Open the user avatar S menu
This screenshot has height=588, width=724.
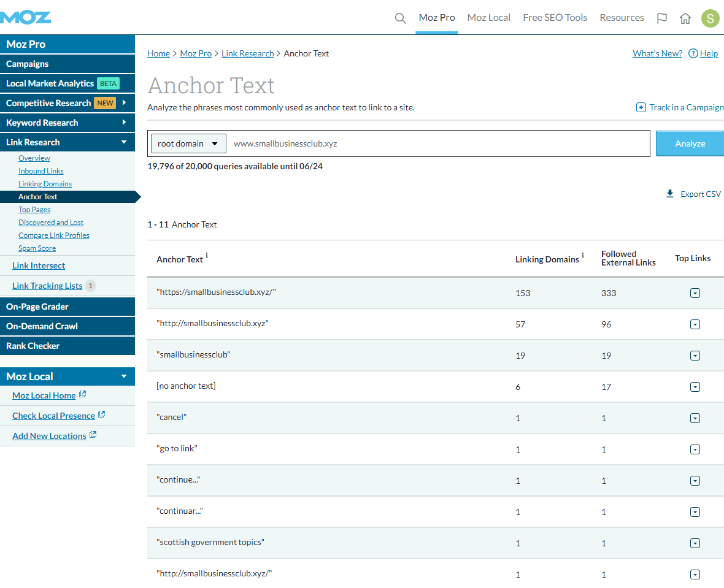710,18
